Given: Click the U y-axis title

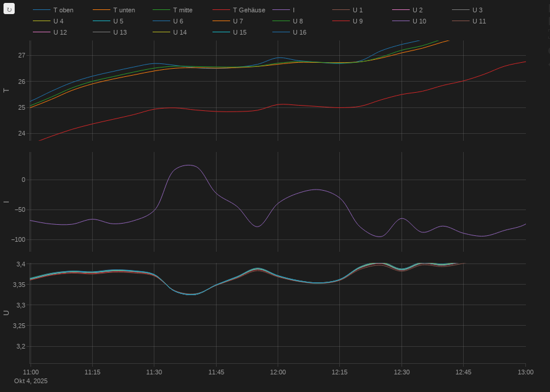Looking at the screenshot, I should 6,313.
